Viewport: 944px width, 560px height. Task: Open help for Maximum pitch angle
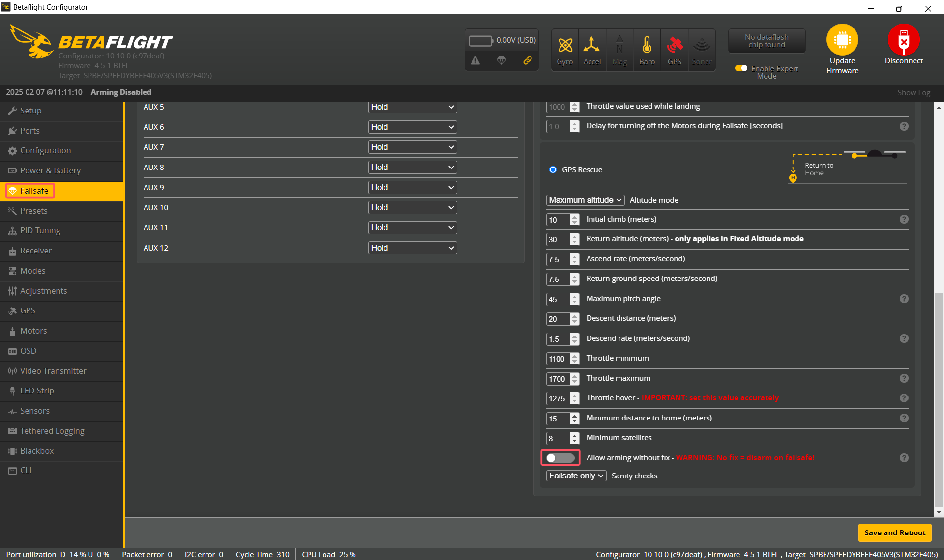point(904,299)
